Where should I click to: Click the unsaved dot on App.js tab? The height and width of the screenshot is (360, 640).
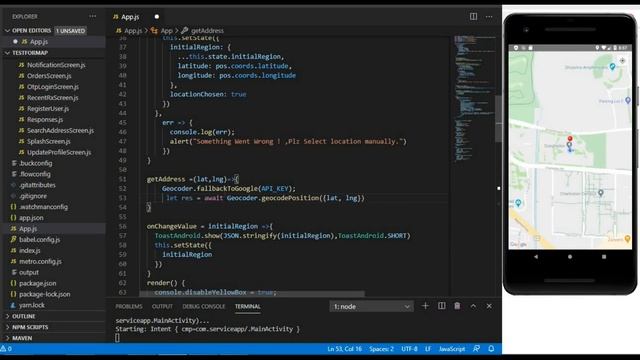click(157, 17)
